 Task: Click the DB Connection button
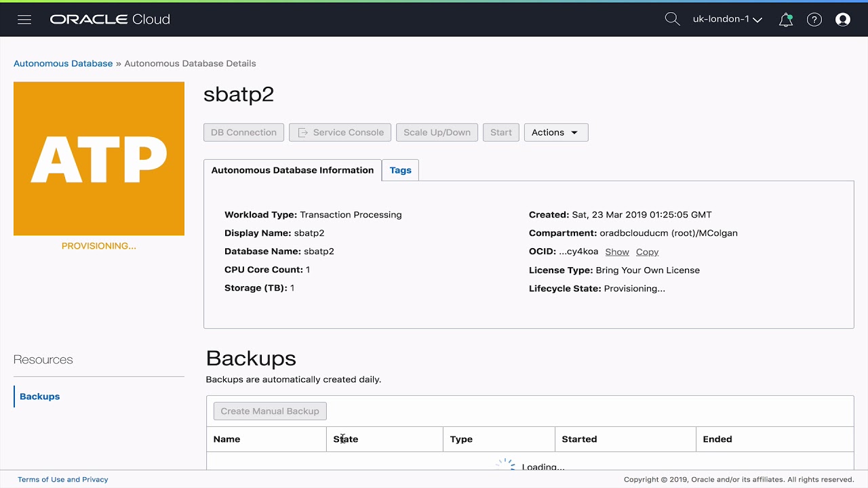coord(243,132)
